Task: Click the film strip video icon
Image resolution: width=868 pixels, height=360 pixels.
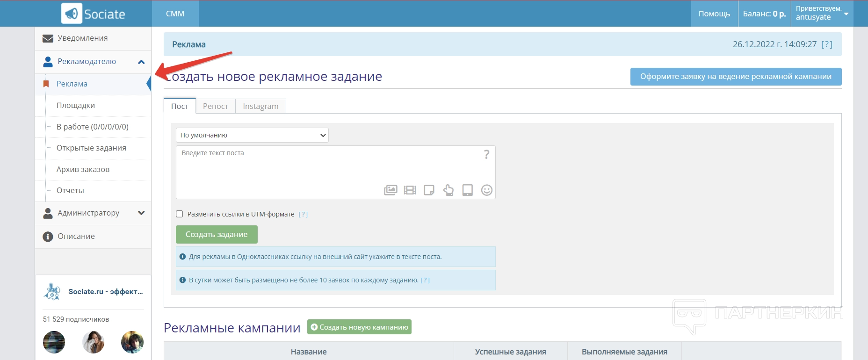Action: pyautogui.click(x=410, y=190)
